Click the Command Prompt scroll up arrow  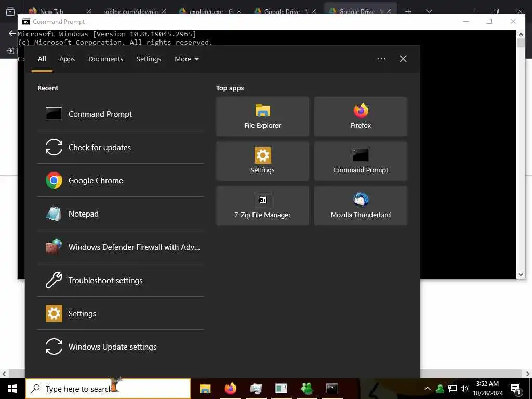[521, 34]
